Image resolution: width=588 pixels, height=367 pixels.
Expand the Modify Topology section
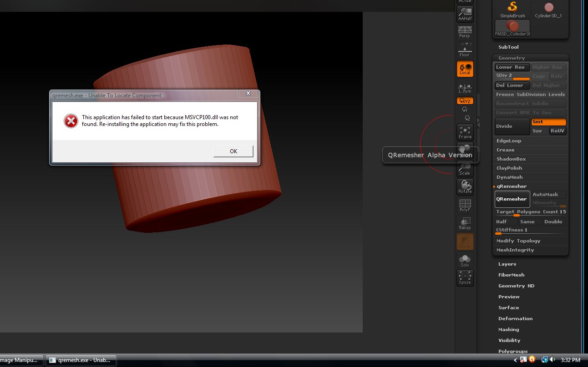click(518, 241)
